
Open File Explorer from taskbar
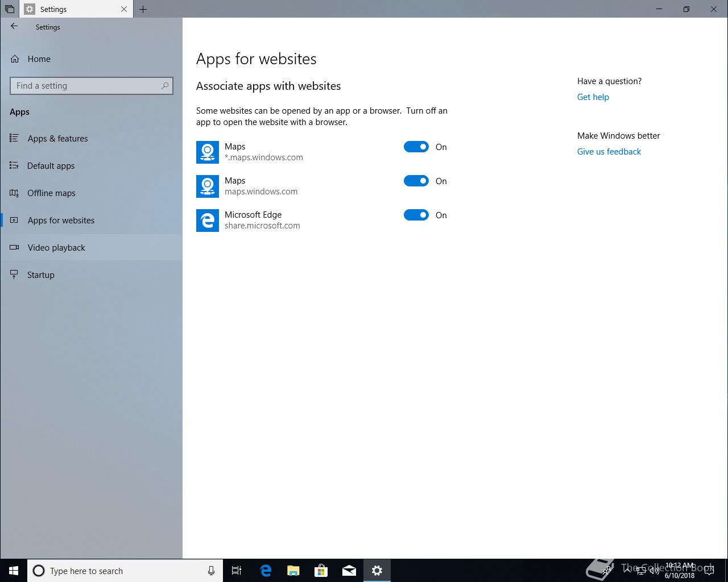coord(293,571)
